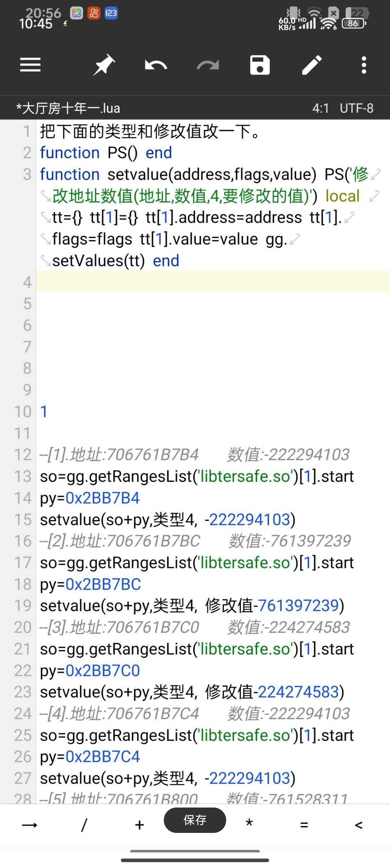Insert slash symbol from bottom bar
The height and width of the screenshot is (868, 390).
[x=84, y=825]
